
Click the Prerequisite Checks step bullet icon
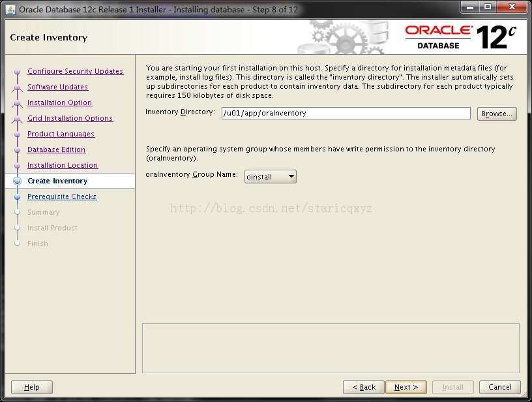click(18, 196)
